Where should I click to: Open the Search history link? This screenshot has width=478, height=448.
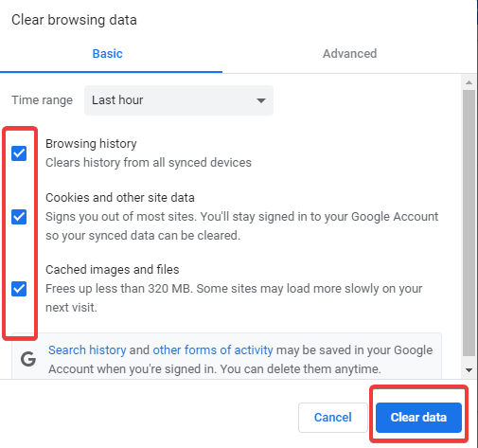pos(87,350)
